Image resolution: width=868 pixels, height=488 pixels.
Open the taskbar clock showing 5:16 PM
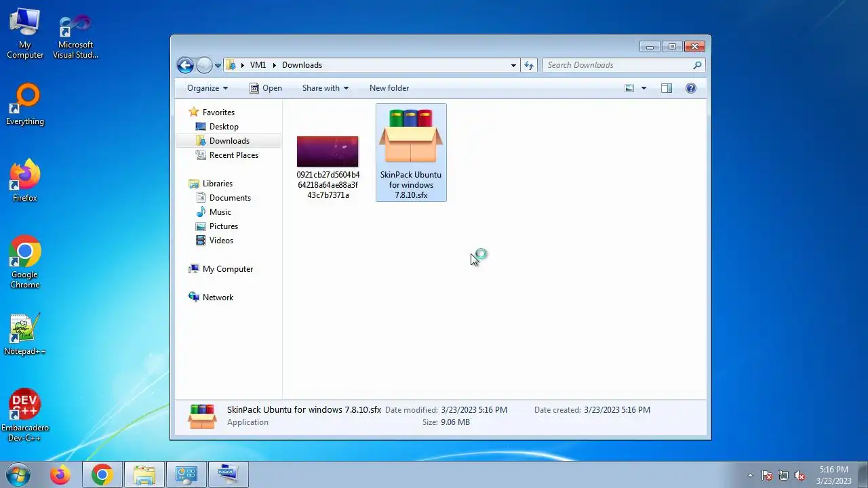(833, 475)
